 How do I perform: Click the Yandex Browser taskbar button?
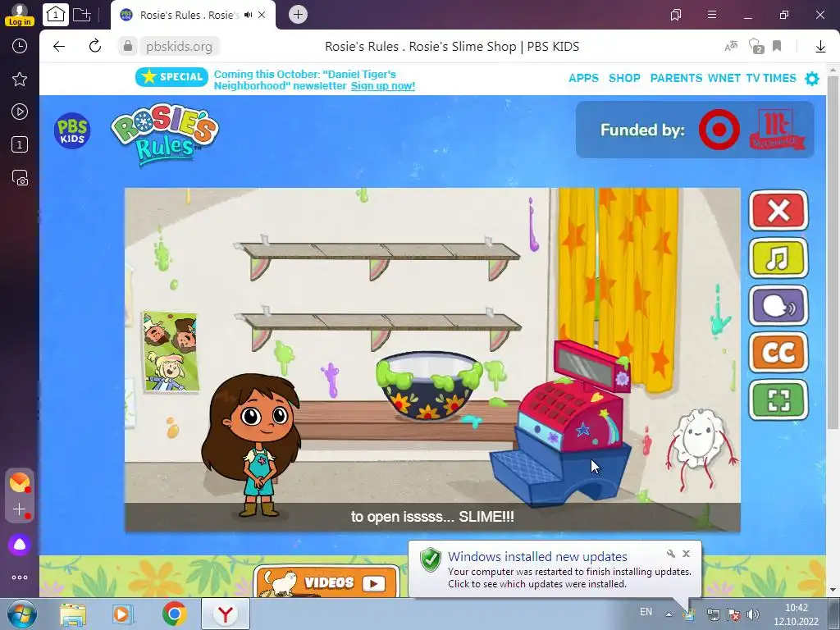click(226, 614)
